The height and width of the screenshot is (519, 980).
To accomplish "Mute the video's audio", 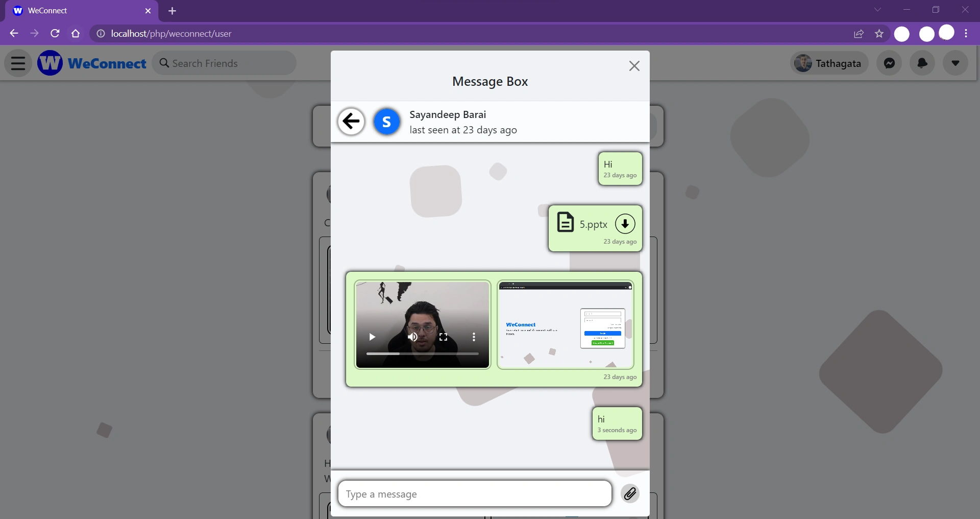I will pos(412,337).
